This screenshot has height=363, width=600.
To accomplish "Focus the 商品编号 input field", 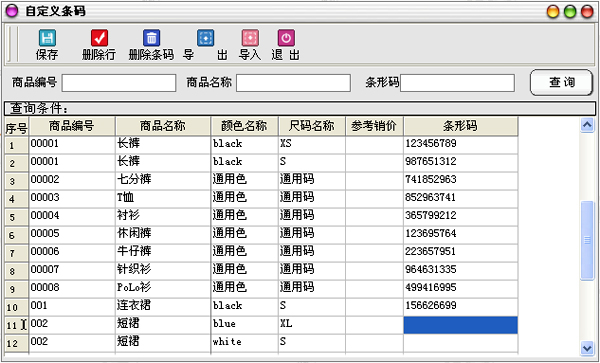I will click(119, 83).
